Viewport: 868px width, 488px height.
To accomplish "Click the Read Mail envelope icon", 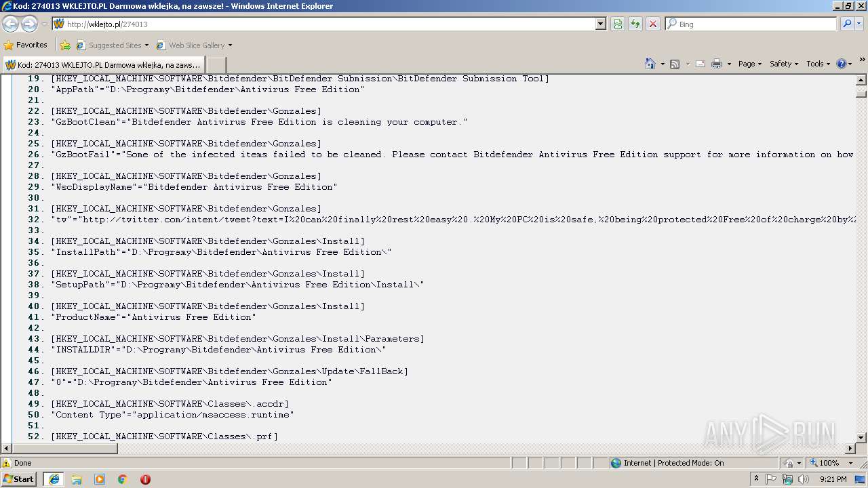I will (x=701, y=64).
